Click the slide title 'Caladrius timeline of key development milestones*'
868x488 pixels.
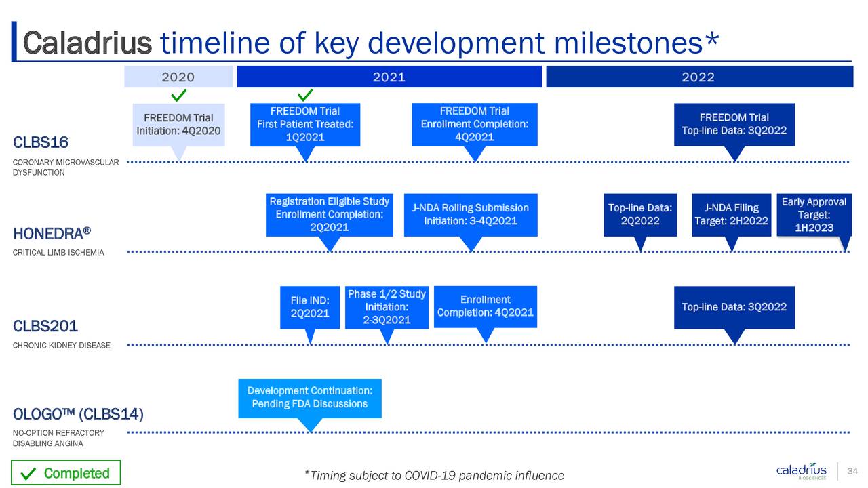point(371,43)
